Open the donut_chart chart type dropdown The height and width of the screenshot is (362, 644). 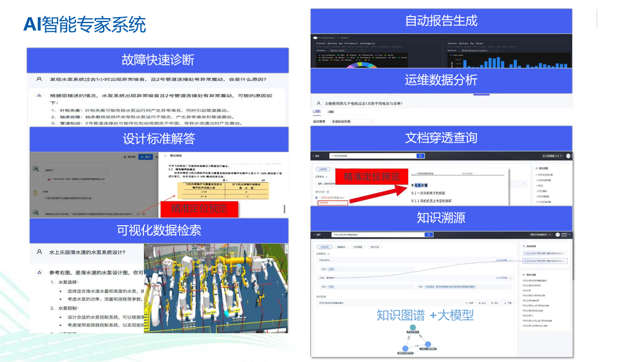tap(347, 50)
